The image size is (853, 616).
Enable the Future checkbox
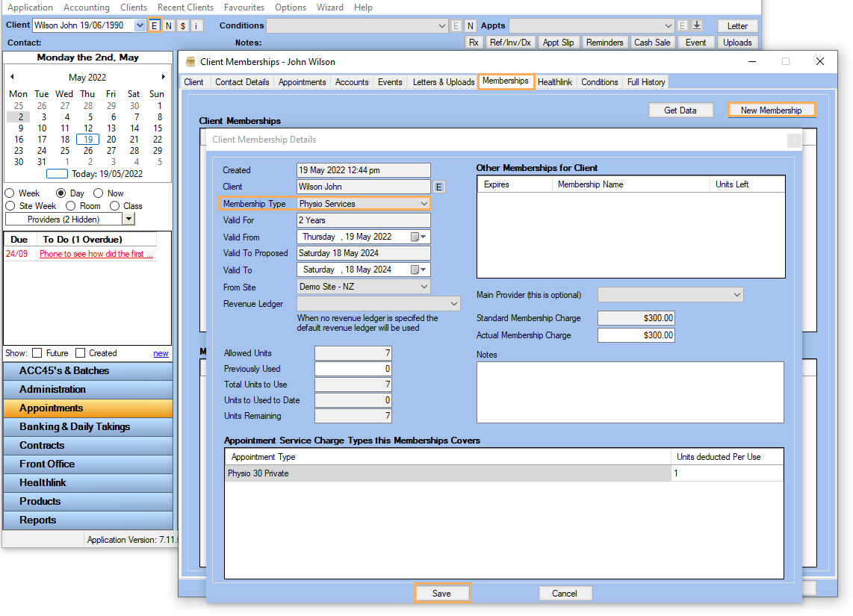point(37,353)
